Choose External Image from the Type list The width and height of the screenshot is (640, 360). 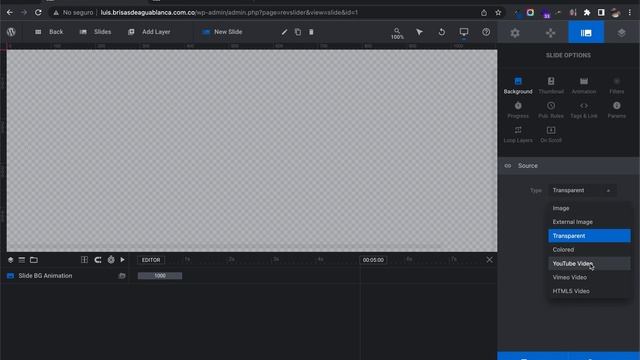(x=589, y=222)
